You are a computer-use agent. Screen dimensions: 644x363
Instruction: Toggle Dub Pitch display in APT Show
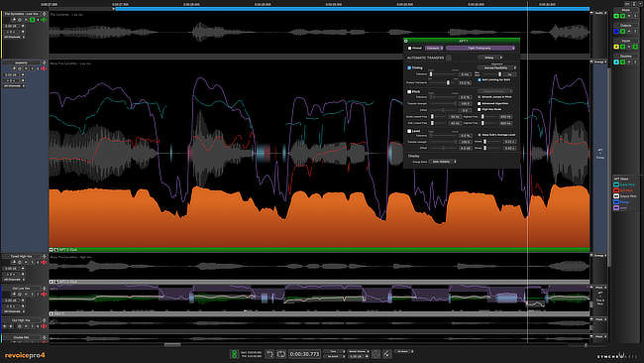coord(616,190)
